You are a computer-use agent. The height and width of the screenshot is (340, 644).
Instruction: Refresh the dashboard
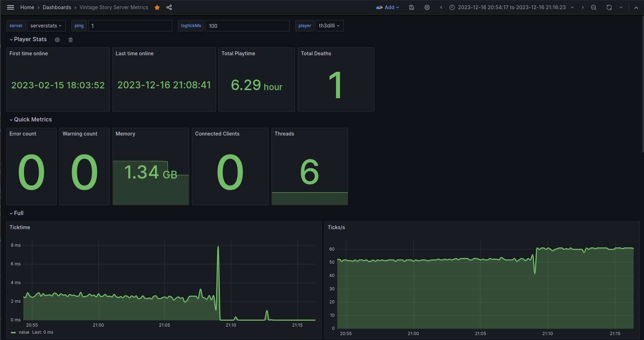(609, 7)
